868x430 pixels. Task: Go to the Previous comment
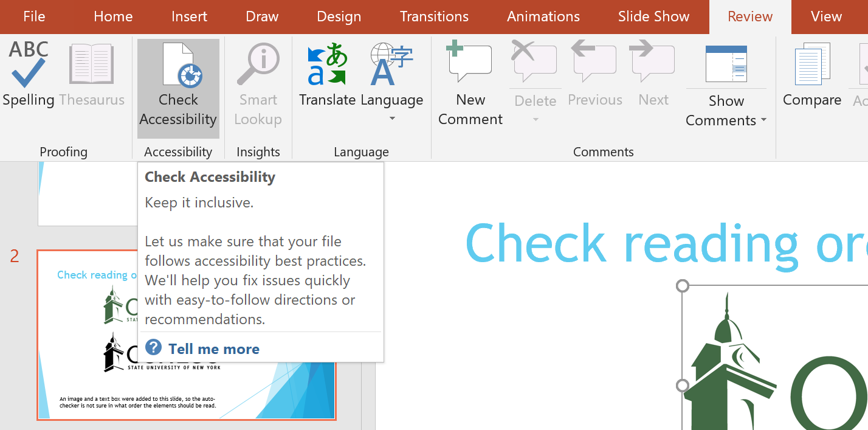[x=595, y=75]
